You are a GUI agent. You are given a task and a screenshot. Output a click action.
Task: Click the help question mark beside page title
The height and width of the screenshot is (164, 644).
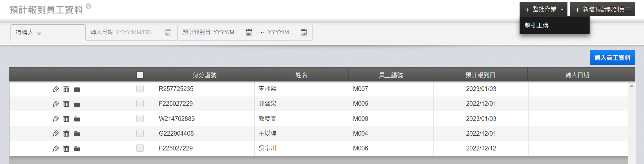pos(89,6)
